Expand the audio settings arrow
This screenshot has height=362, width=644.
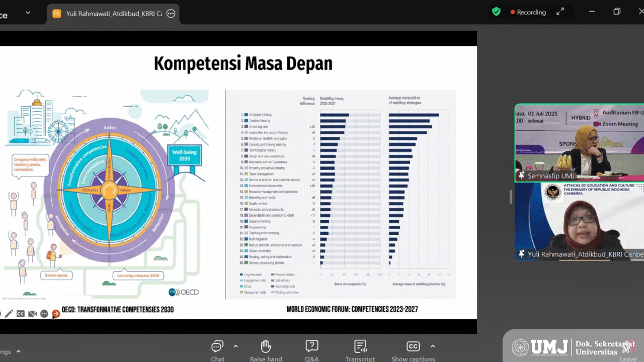[19, 351]
